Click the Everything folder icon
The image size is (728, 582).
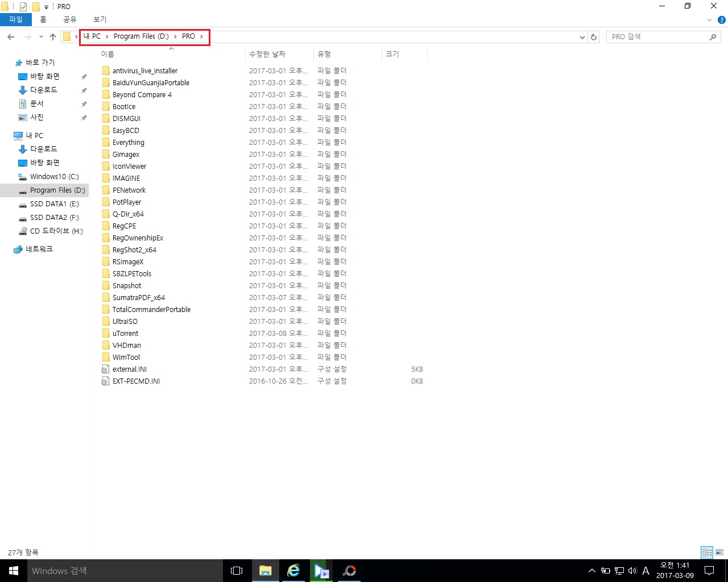105,143
